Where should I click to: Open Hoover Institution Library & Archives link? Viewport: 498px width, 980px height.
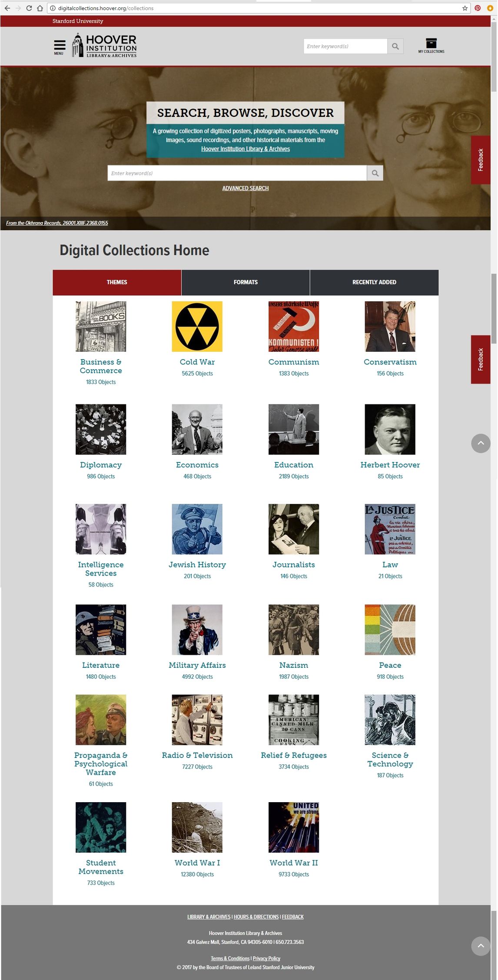tap(246, 149)
